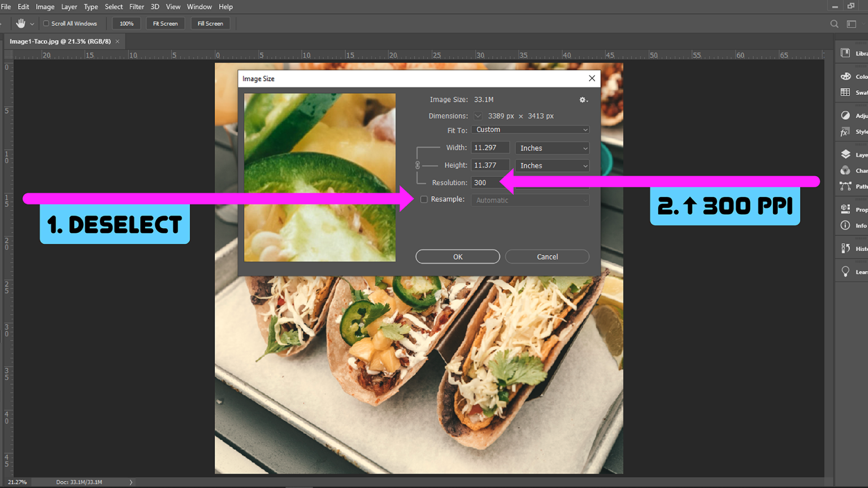Open the Width units Inches dropdown
Screen dimensions: 868x488
coord(552,148)
